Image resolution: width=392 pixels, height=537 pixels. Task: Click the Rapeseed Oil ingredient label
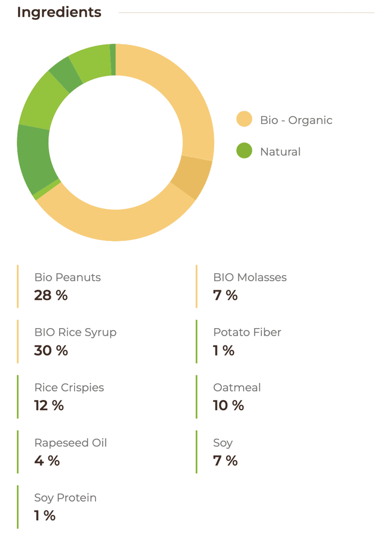[70, 443]
